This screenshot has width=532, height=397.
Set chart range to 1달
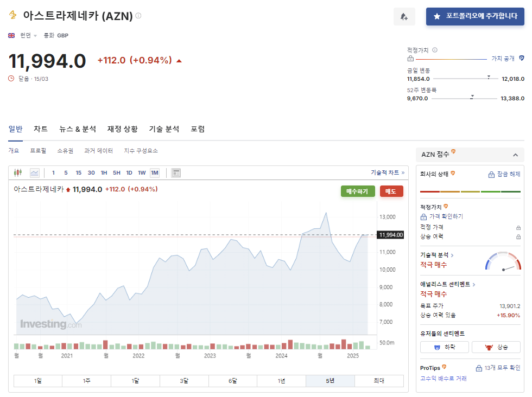135,381
